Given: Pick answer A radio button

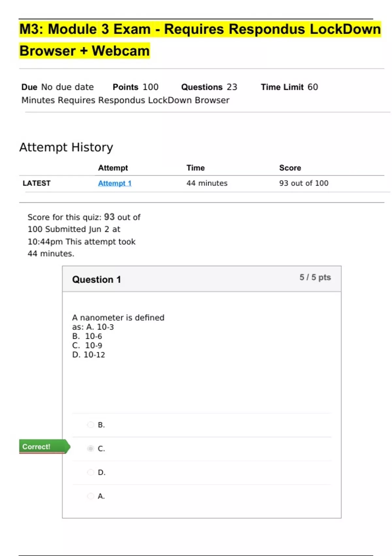Looking at the screenshot, I should coord(90,496).
